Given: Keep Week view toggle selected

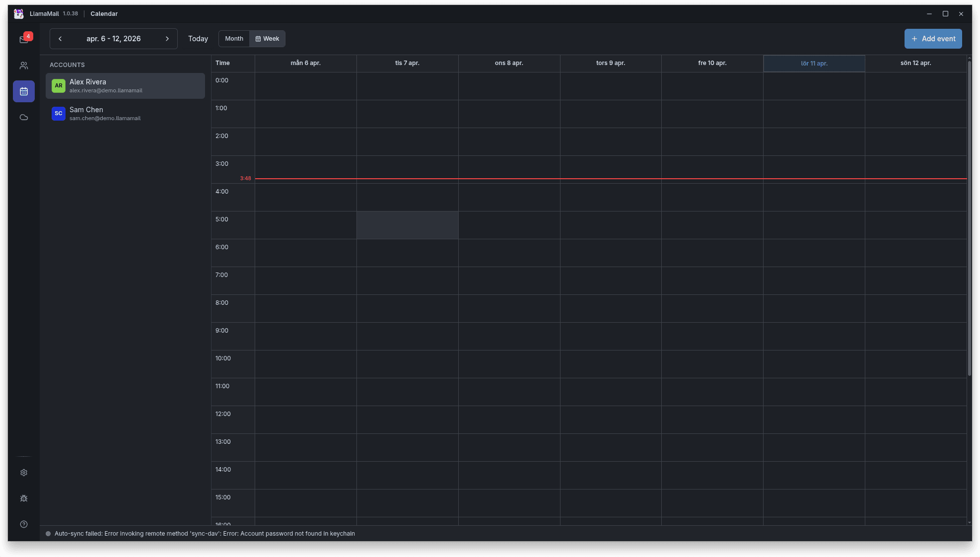Looking at the screenshot, I should point(268,38).
